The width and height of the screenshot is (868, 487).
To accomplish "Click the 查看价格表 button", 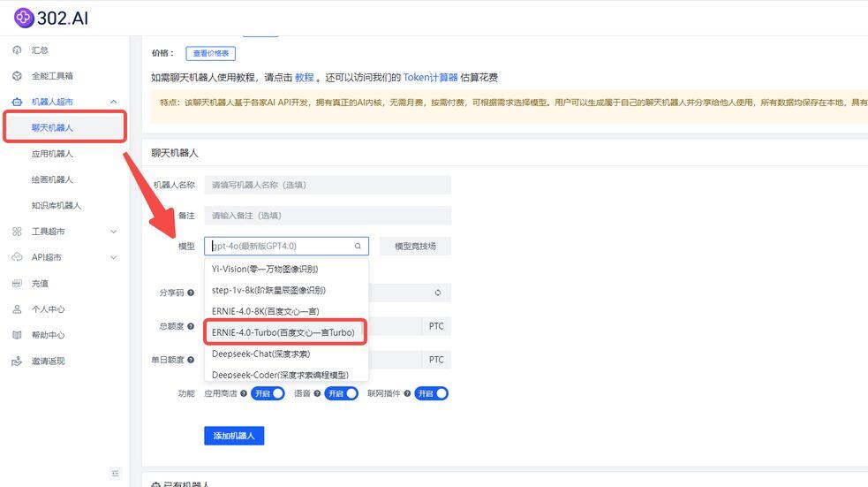I will point(211,53).
